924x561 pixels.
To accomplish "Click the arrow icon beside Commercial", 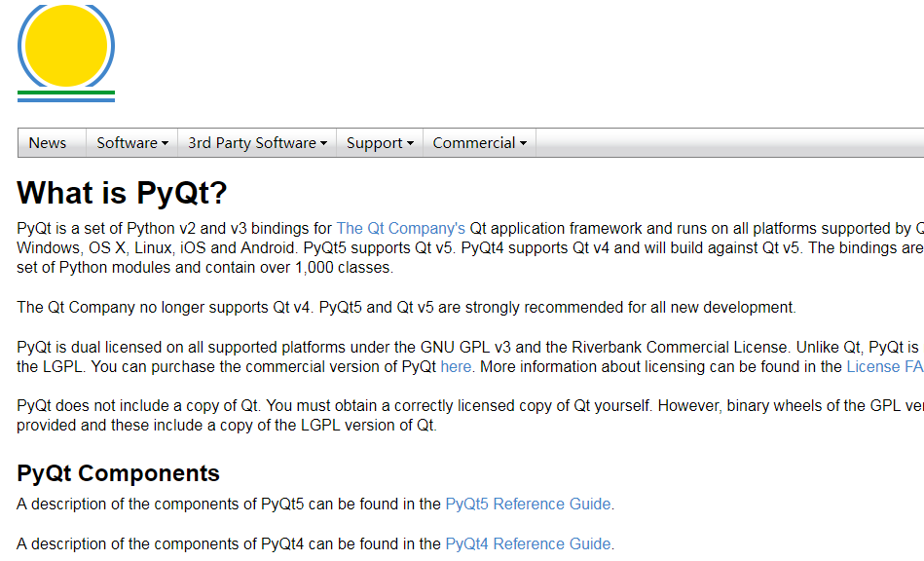I will point(523,143).
